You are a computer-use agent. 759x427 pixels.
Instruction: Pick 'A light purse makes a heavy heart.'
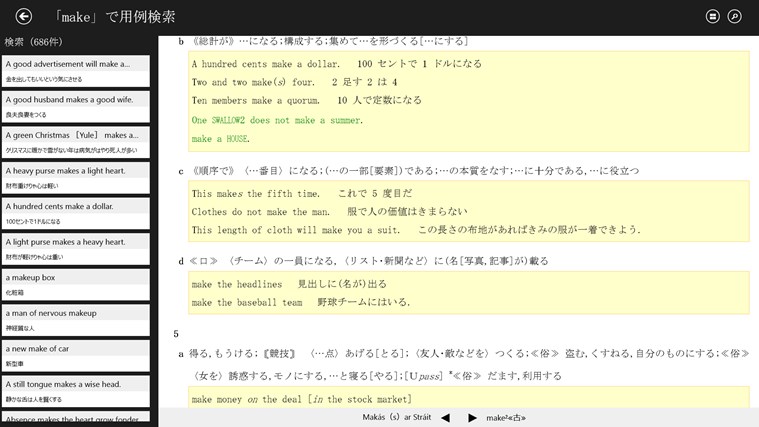77,248
